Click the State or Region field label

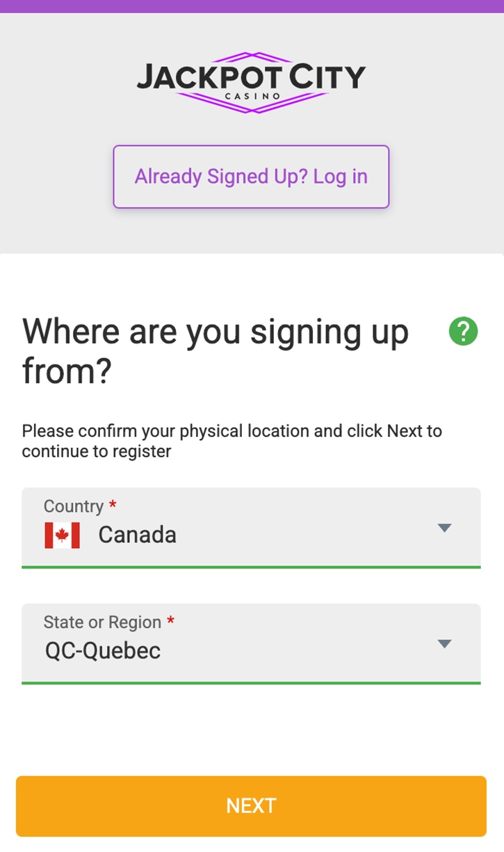(102, 622)
